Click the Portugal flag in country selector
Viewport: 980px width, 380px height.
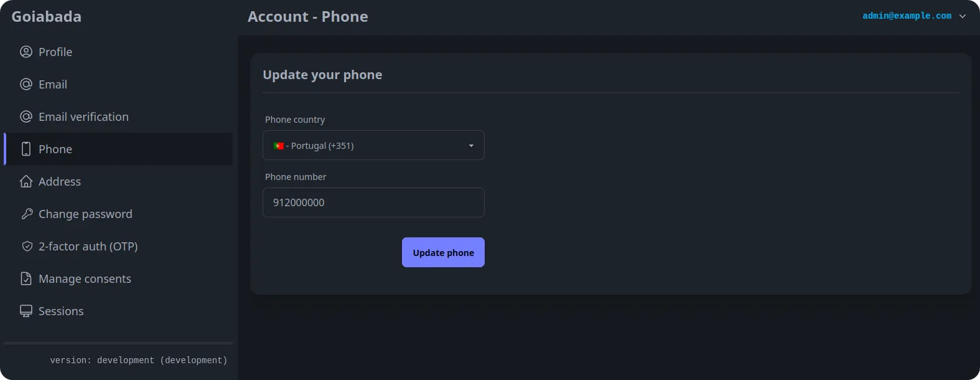click(x=279, y=146)
